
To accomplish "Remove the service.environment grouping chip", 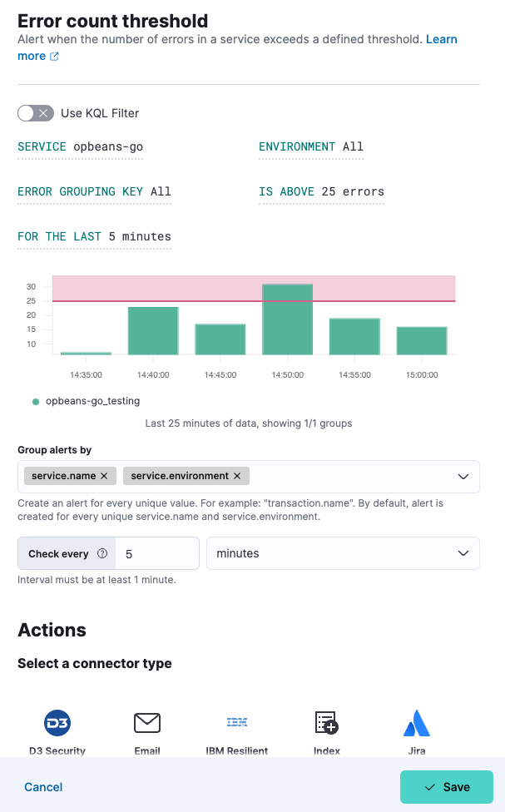I will click(235, 475).
